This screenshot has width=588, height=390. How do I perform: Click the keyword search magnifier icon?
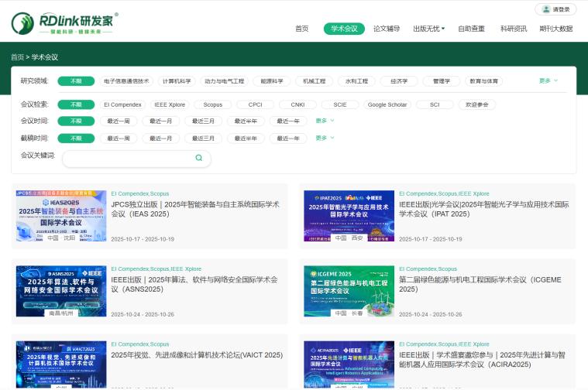point(198,158)
